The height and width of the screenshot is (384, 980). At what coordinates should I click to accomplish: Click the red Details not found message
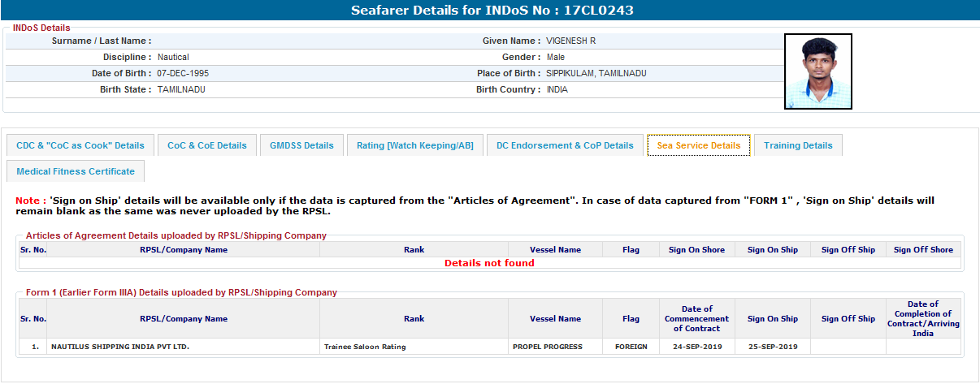489,263
